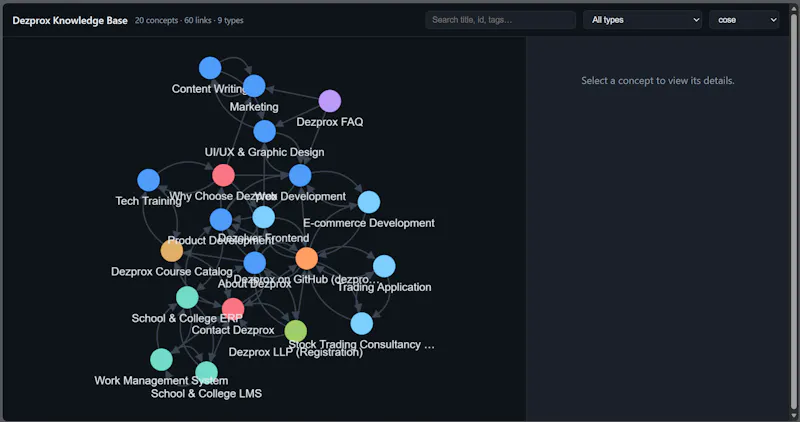Click the search title, id, tags field
The height and width of the screenshot is (422, 800).
(x=501, y=20)
